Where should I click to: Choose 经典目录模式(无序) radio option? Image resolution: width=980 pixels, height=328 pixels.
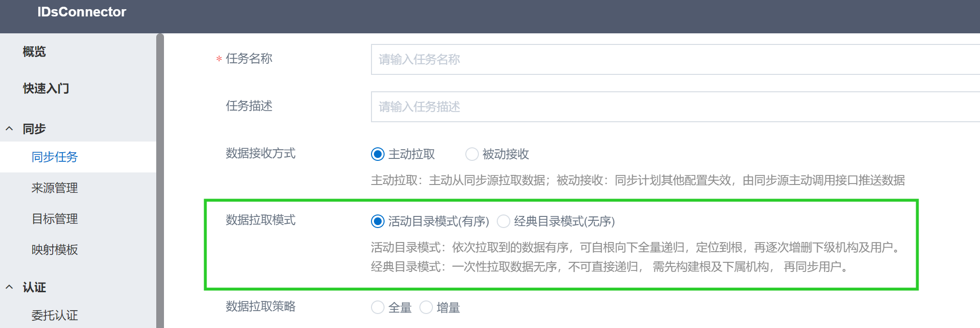tap(504, 221)
